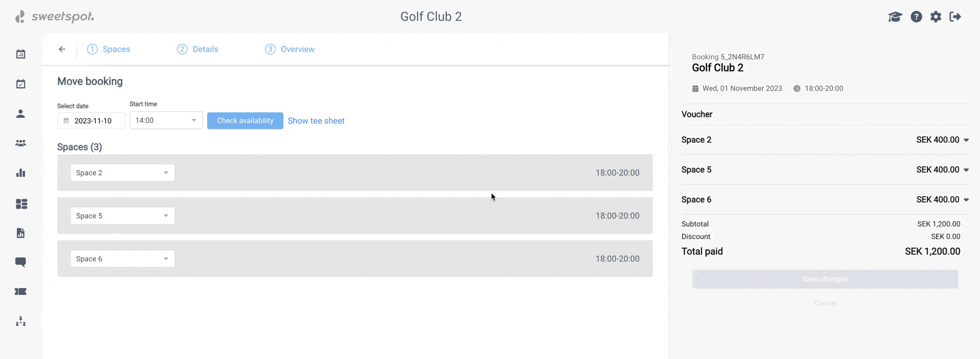Open the ticket voucher sidebar icon
Screen dimensions: 980x359
pyautogui.click(x=21, y=291)
